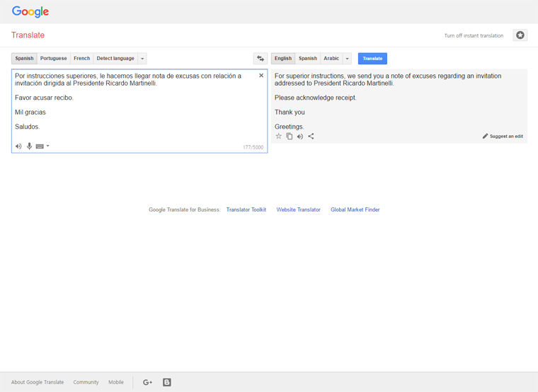The width and height of the screenshot is (538, 392).
Task: Click the Google logo
Action: point(30,11)
